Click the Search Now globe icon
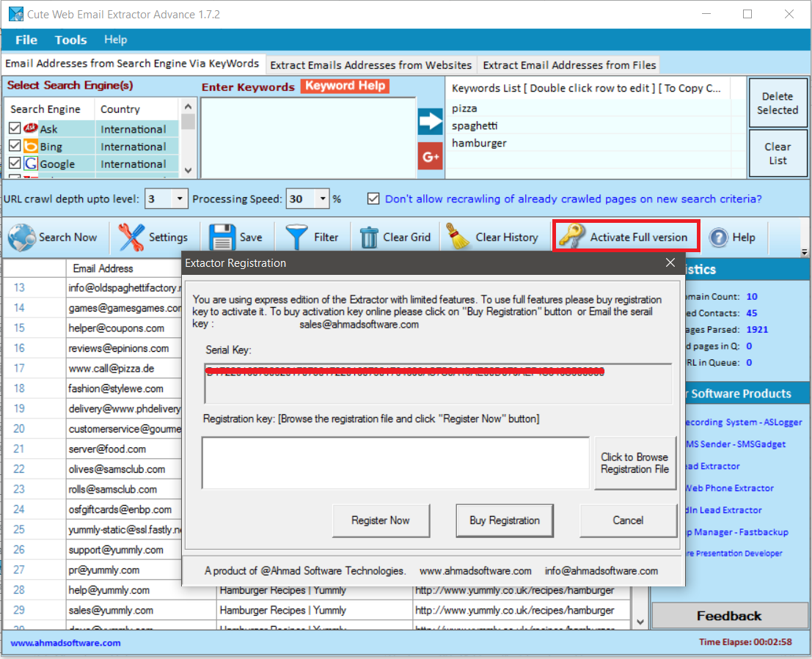This screenshot has height=659, width=812. coord(22,237)
